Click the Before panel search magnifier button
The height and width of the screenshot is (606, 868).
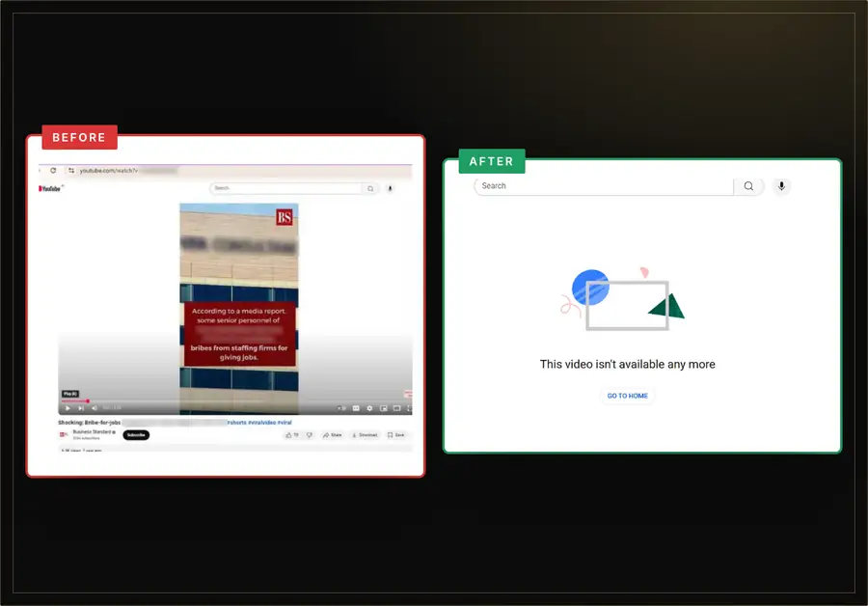click(370, 189)
